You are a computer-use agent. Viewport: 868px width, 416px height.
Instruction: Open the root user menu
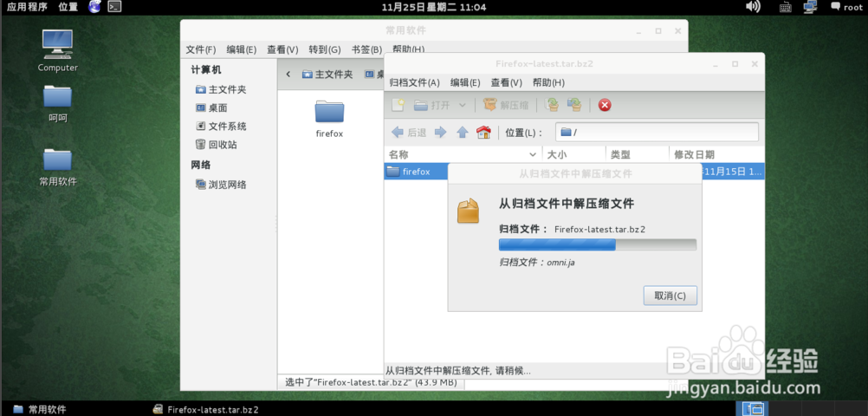(x=846, y=7)
